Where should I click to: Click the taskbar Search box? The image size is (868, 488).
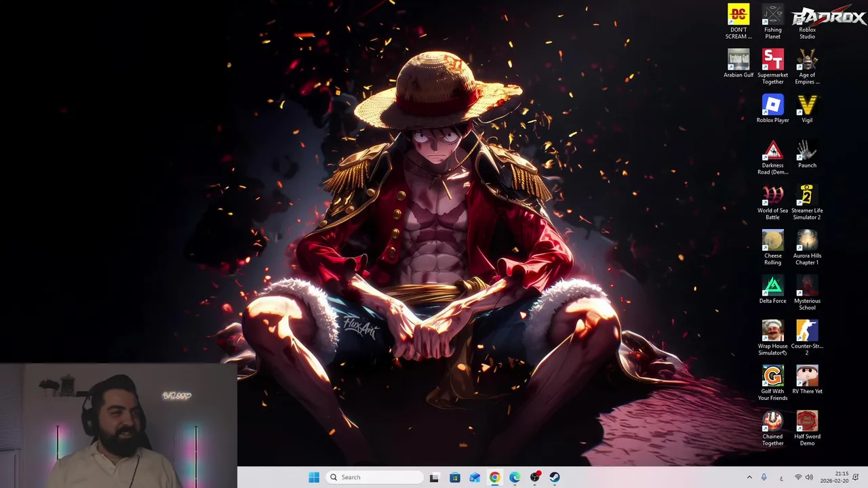374,477
